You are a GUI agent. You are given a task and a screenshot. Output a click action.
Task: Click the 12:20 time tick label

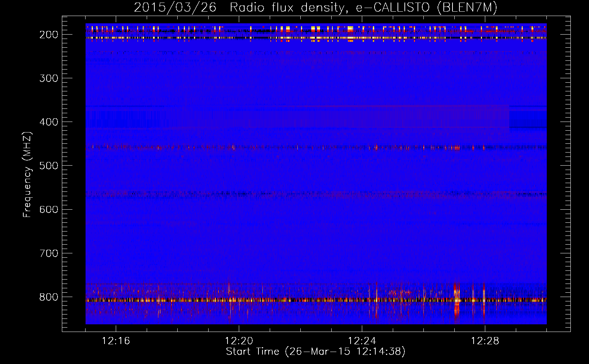[239, 341]
